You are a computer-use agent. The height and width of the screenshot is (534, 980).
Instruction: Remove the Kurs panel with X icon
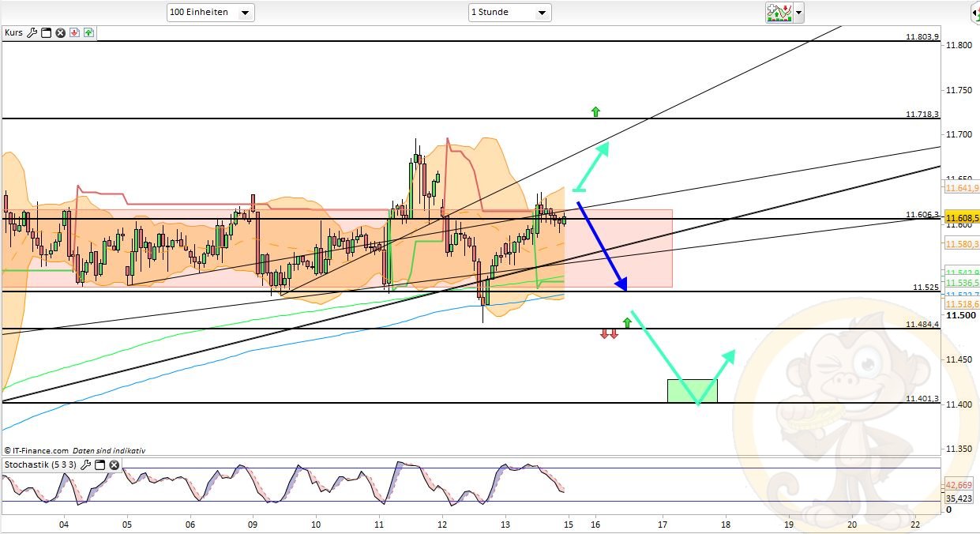point(59,33)
